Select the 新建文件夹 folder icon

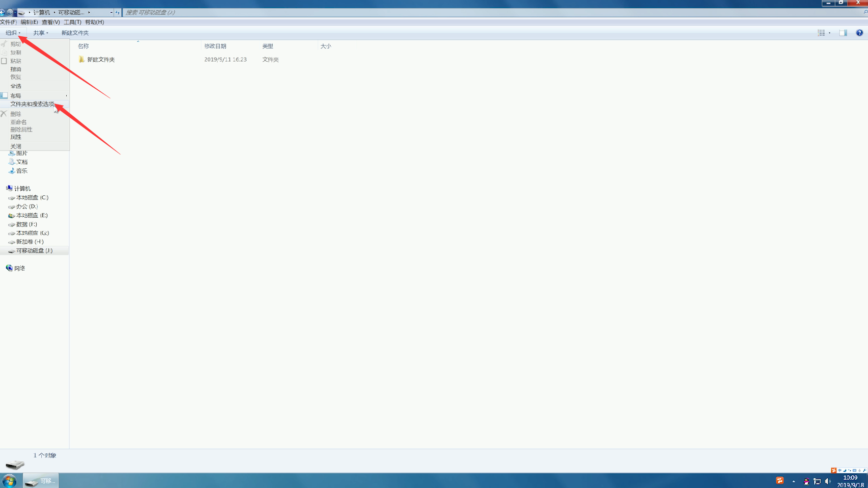[82, 59]
